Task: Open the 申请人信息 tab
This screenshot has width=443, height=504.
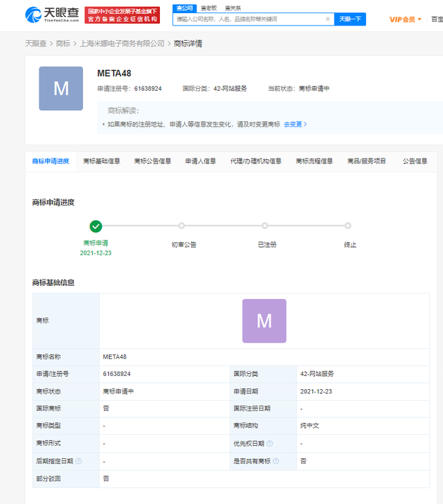Action: point(200,161)
